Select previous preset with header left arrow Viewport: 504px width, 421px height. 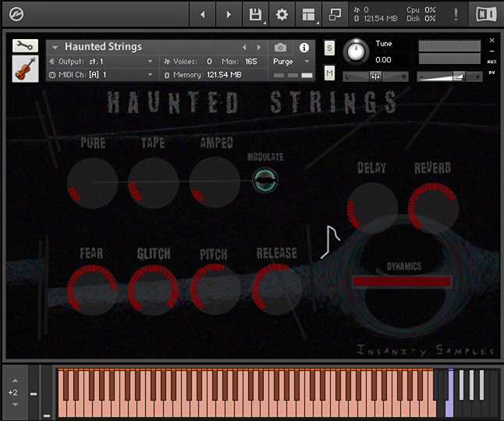[245, 48]
